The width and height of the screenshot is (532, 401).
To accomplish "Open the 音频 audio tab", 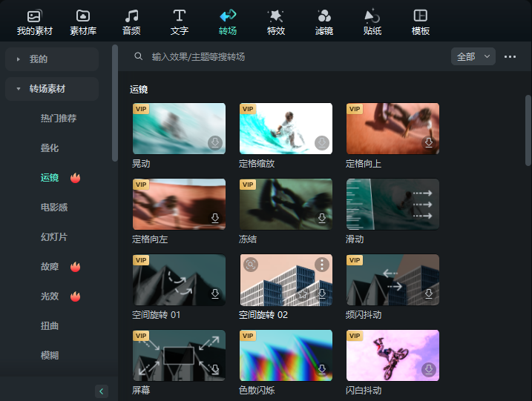I will tap(131, 22).
